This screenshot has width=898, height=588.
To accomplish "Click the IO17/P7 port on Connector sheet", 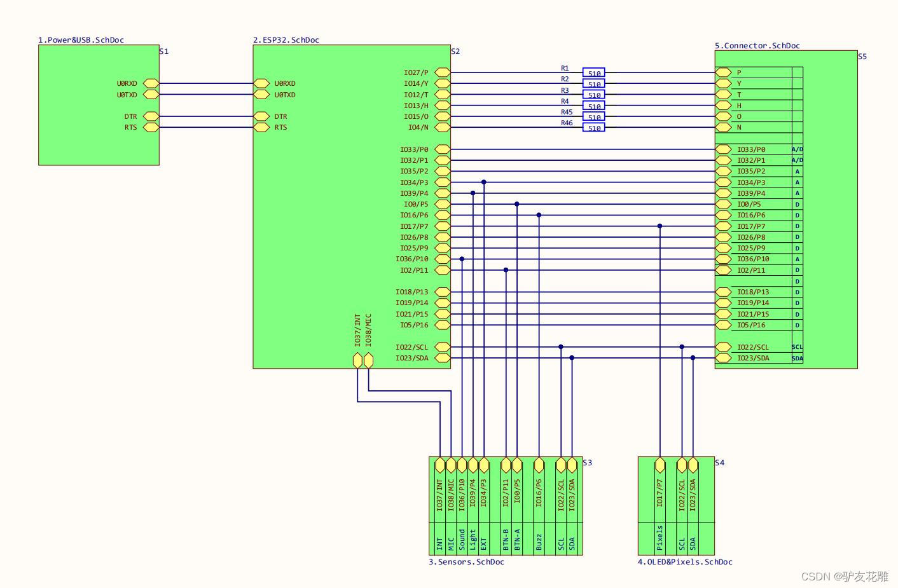I will tap(723, 226).
